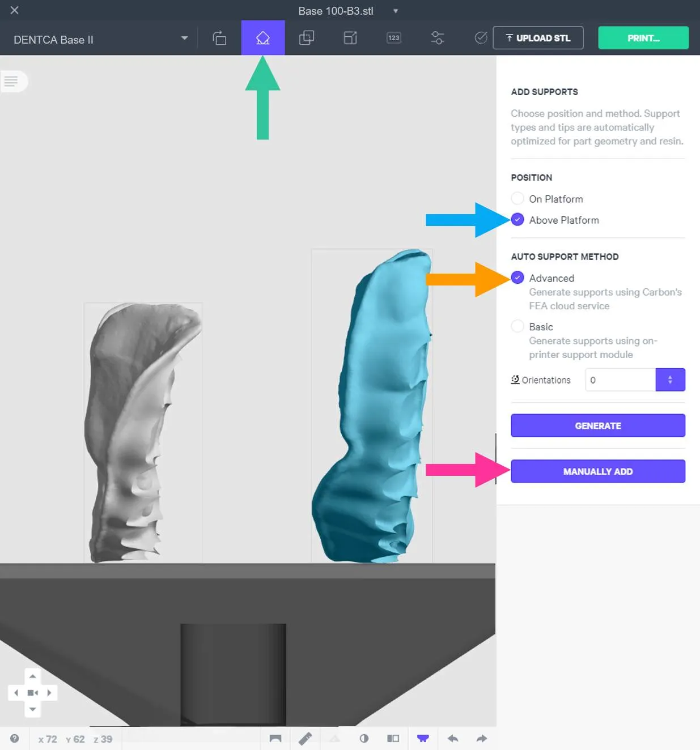The image size is (700, 750).
Task: Click the PRINT button
Action: [x=643, y=38]
